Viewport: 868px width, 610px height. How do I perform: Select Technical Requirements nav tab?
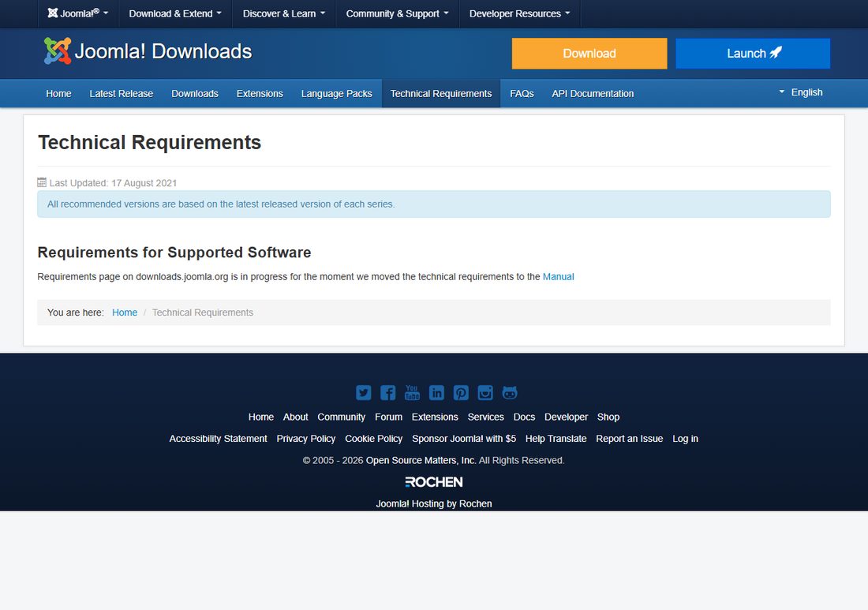tap(441, 94)
